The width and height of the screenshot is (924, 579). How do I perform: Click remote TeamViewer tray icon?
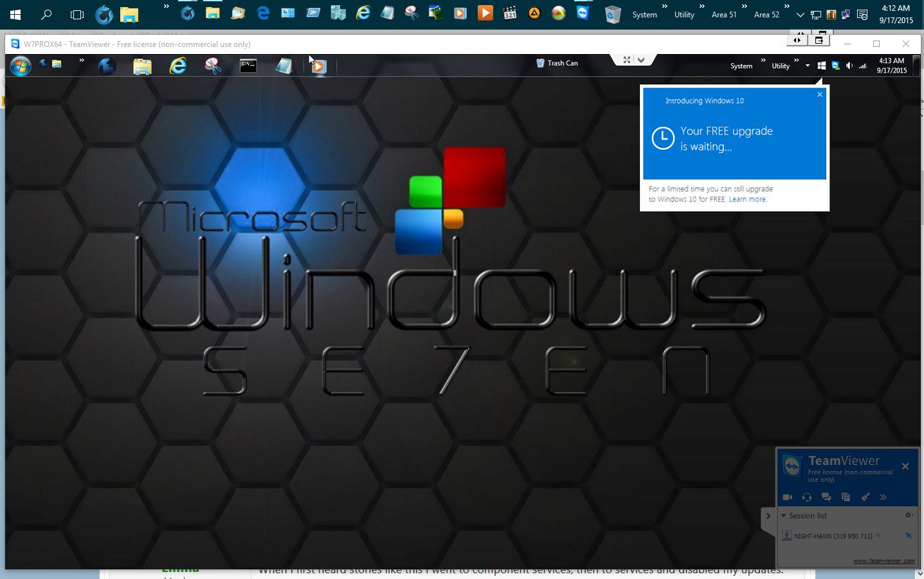(835, 66)
